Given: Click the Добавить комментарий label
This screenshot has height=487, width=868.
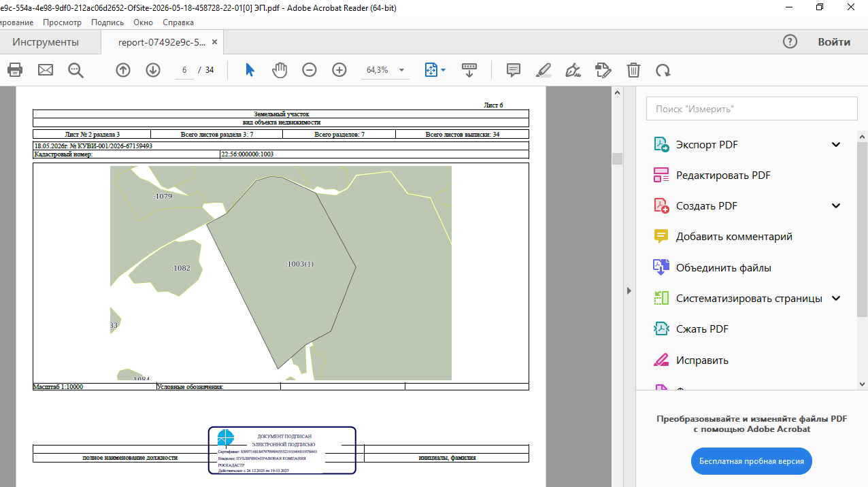Looking at the screenshot, I should pos(734,237).
